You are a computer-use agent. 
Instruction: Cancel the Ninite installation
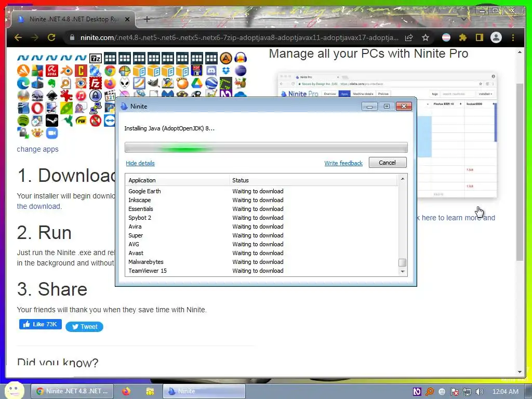click(388, 163)
